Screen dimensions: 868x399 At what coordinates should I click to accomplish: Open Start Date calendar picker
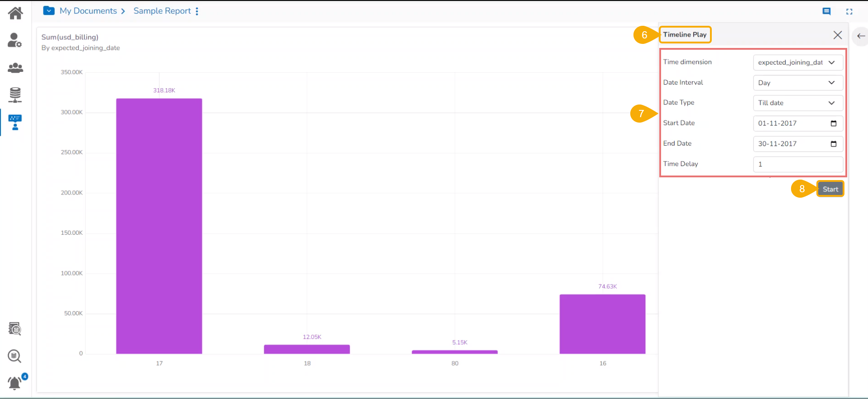pyautogui.click(x=834, y=123)
